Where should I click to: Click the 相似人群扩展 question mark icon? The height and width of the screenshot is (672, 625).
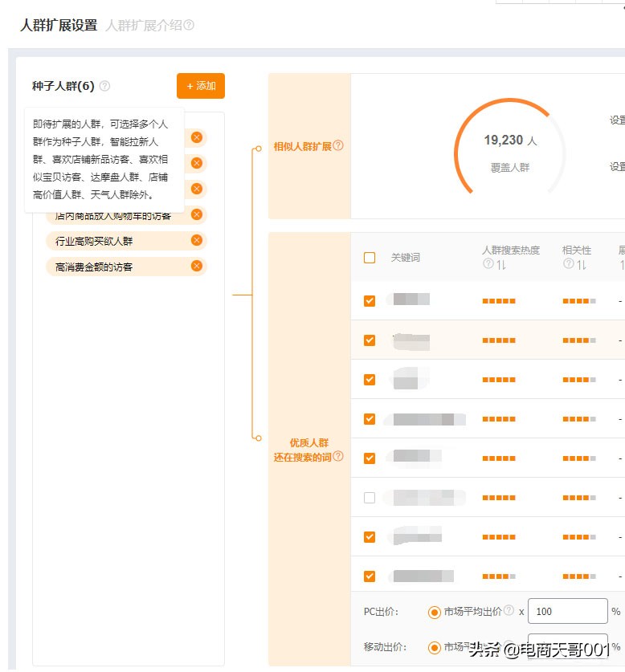338,145
